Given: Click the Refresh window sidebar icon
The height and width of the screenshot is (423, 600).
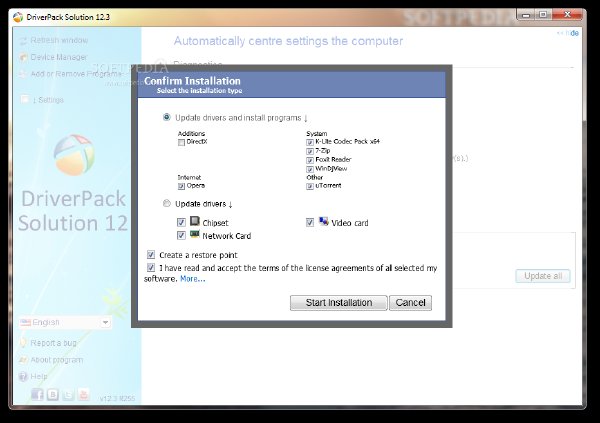Looking at the screenshot, I should [x=23, y=41].
